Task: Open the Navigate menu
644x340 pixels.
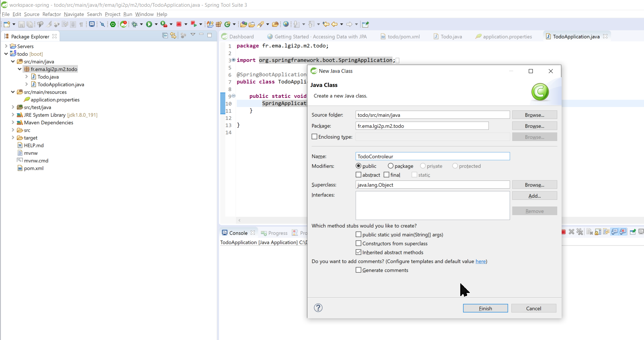Action: click(x=74, y=14)
